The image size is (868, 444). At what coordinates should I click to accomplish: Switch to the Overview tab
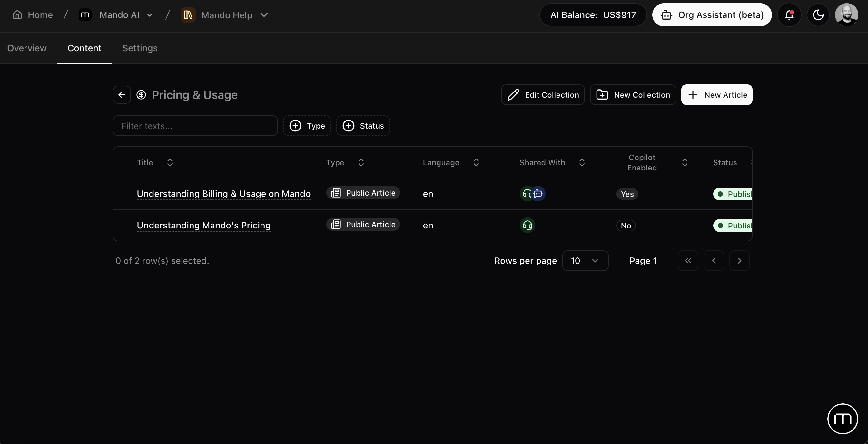point(27,48)
